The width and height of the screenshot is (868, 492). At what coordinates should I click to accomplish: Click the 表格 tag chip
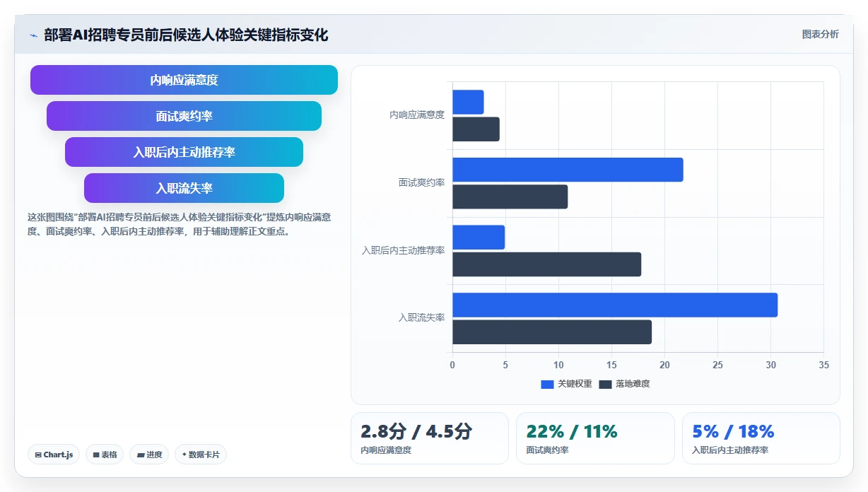[105, 455]
